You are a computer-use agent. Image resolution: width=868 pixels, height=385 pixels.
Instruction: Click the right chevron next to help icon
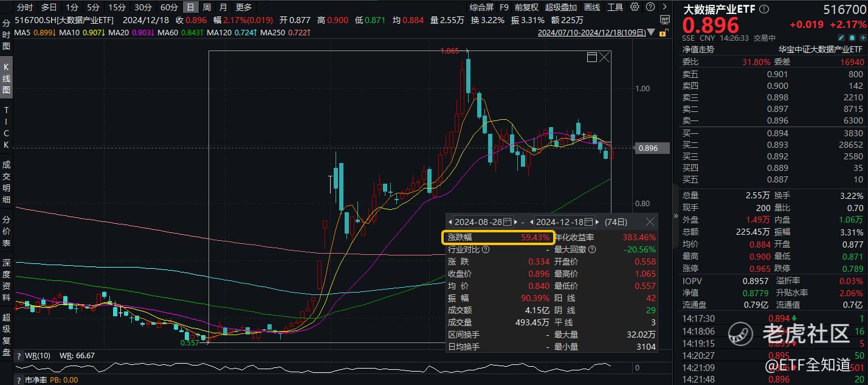[664, 7]
